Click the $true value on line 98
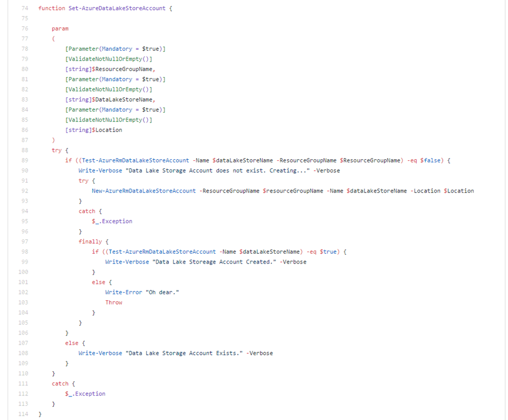 (x=329, y=252)
